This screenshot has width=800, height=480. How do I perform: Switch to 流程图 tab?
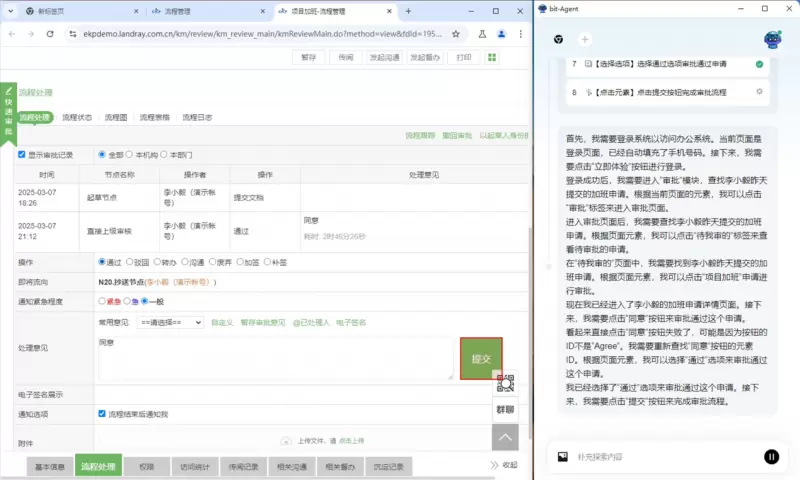coord(117,118)
